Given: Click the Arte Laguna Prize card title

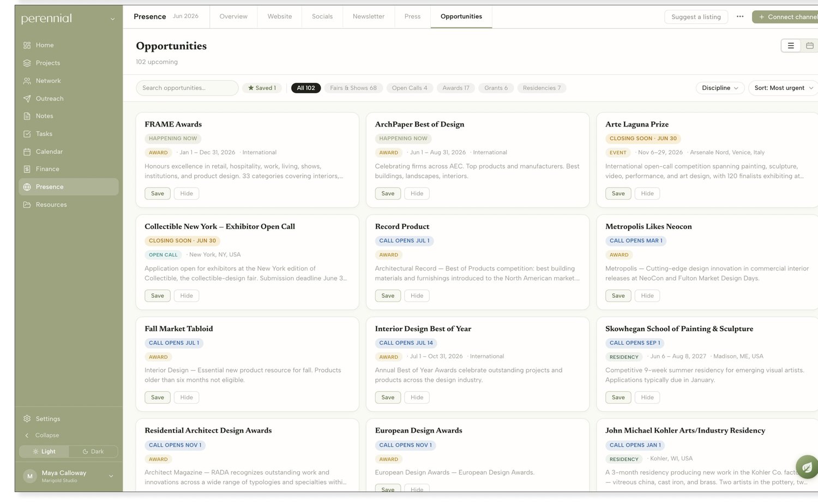Looking at the screenshot, I should pyautogui.click(x=637, y=124).
